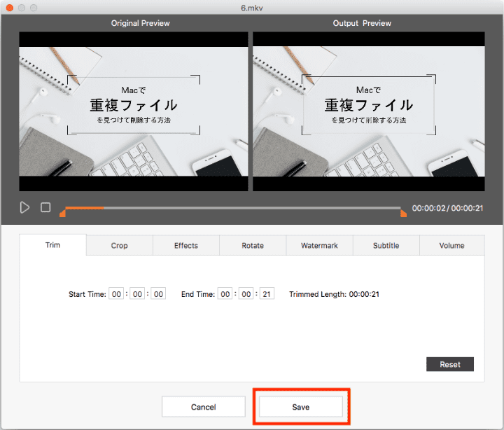Open the Subtitle tab
The height and width of the screenshot is (430, 504).
click(x=386, y=246)
